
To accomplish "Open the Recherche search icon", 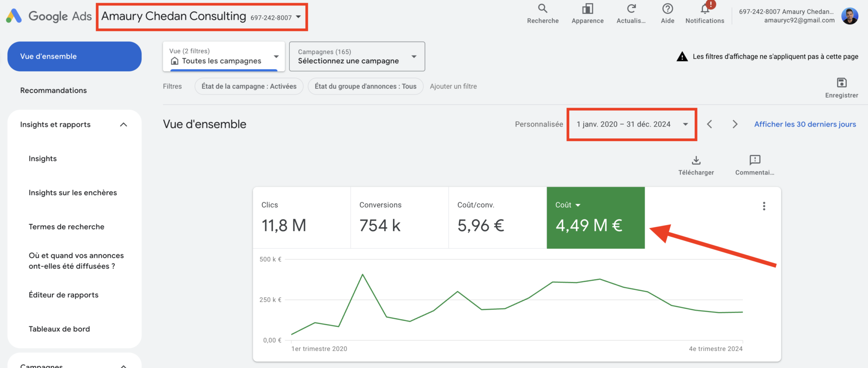I will [x=542, y=9].
